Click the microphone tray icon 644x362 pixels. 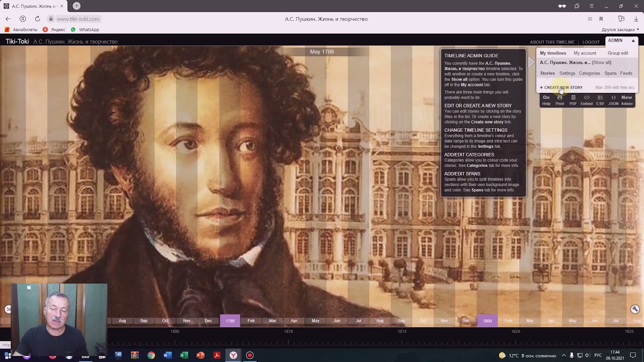point(572,356)
